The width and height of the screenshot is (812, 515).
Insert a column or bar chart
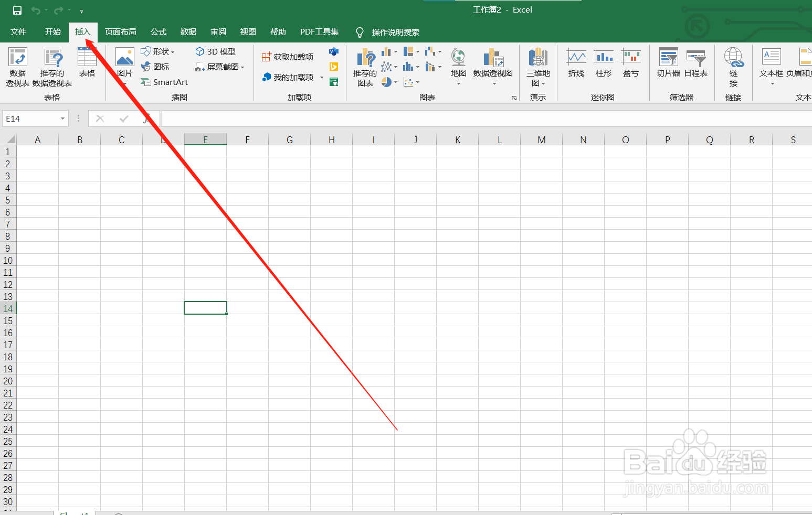[x=386, y=51]
